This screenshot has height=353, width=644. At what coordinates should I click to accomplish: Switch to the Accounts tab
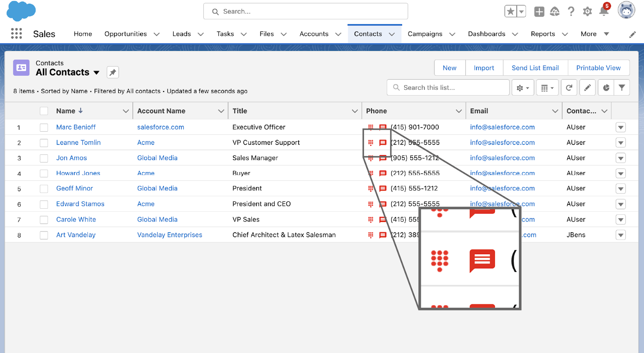314,34
